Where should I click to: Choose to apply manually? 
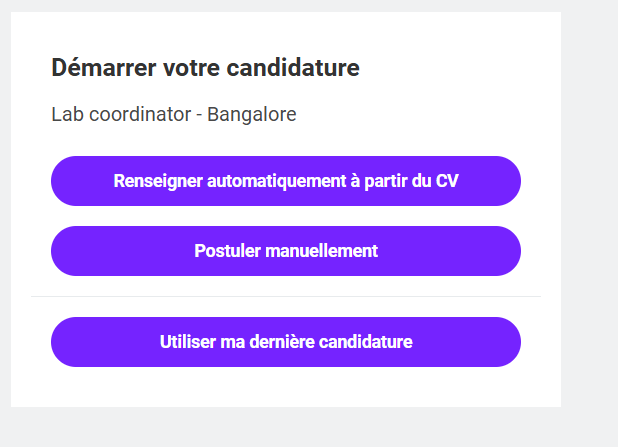pos(286,251)
